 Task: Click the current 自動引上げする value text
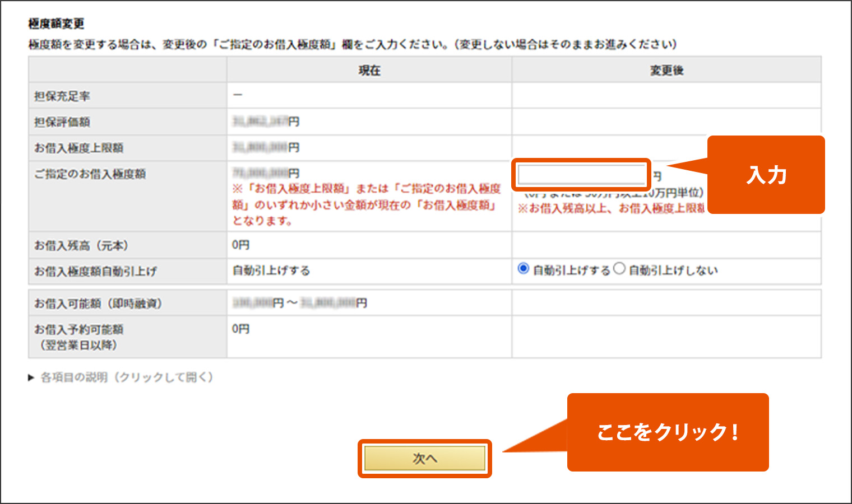pos(271,270)
